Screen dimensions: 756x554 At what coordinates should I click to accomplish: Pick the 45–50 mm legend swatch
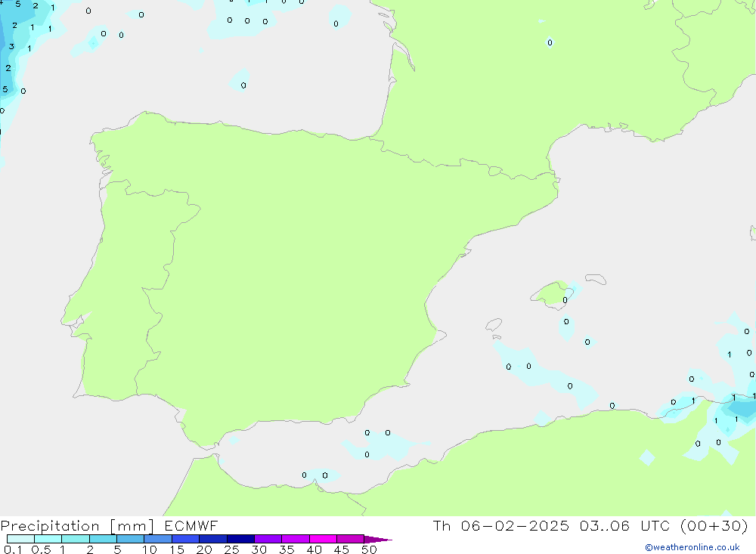click(x=350, y=539)
